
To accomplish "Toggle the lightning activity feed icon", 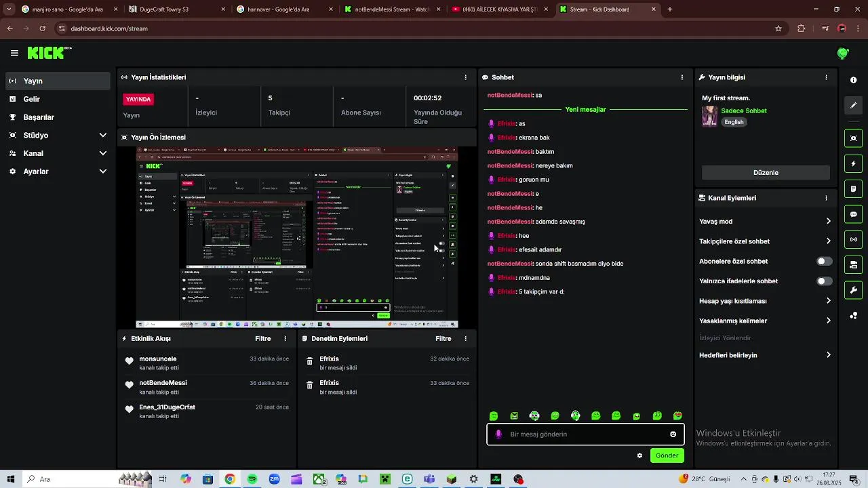I will tap(853, 163).
